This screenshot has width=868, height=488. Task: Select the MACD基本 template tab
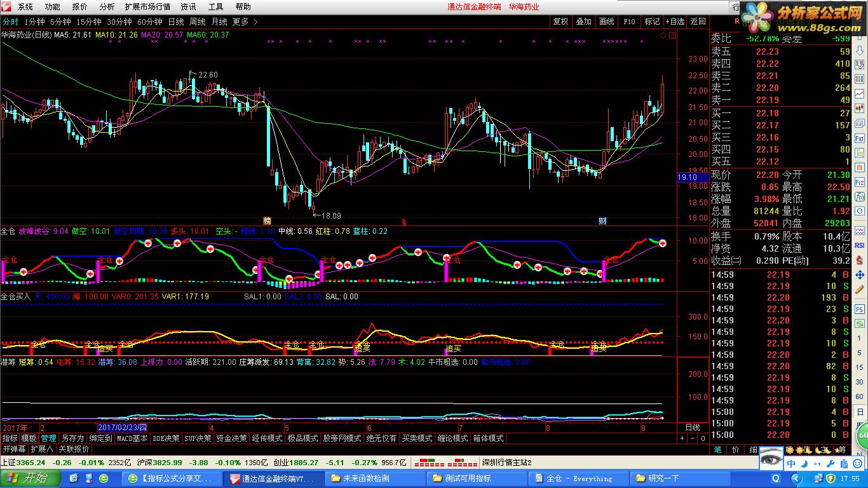point(132,438)
